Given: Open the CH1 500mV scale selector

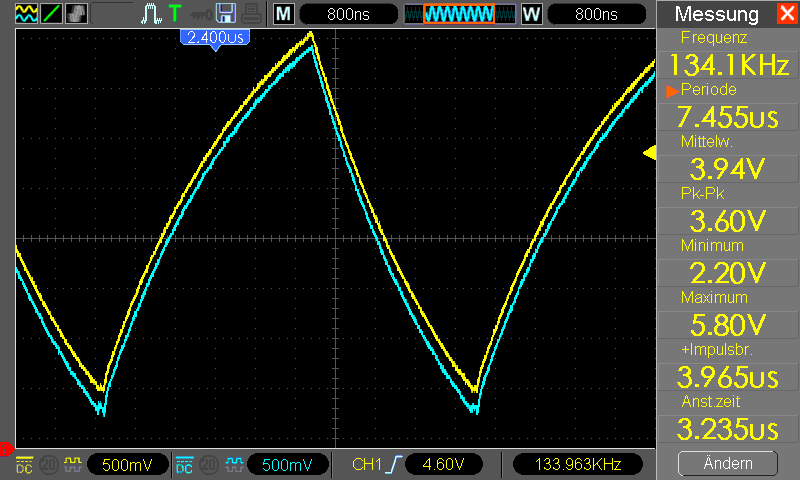Looking at the screenshot, I should pos(127,465).
